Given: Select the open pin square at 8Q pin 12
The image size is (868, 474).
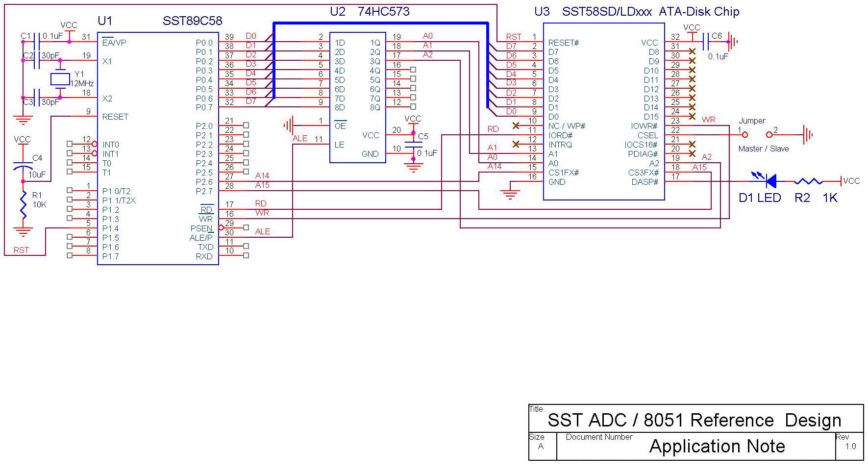Looking at the screenshot, I should tap(413, 106).
